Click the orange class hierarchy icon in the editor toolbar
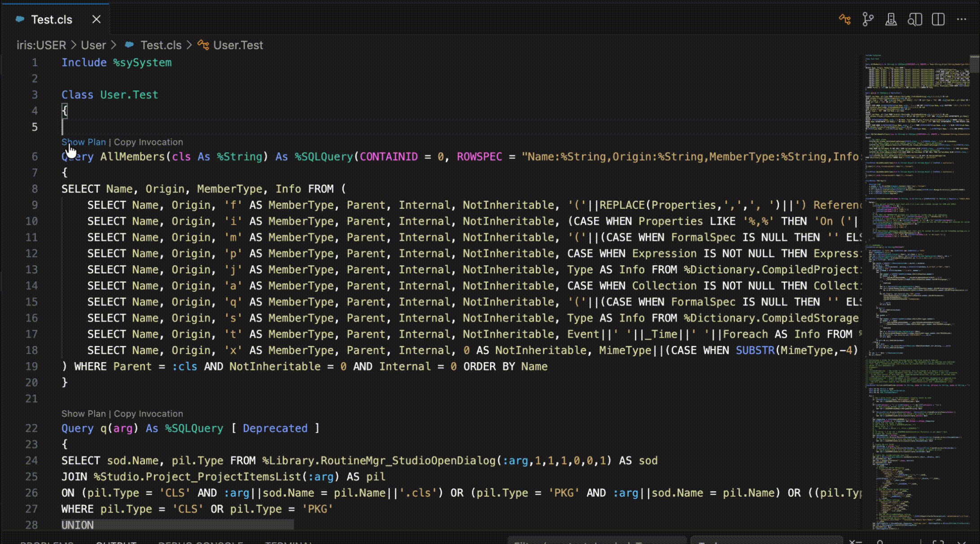The height and width of the screenshot is (544, 980). (x=845, y=19)
